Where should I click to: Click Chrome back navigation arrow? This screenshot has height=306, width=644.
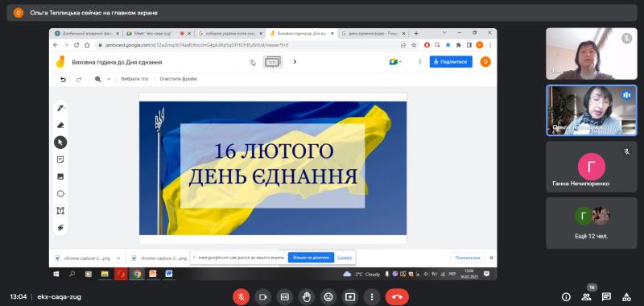point(56,45)
